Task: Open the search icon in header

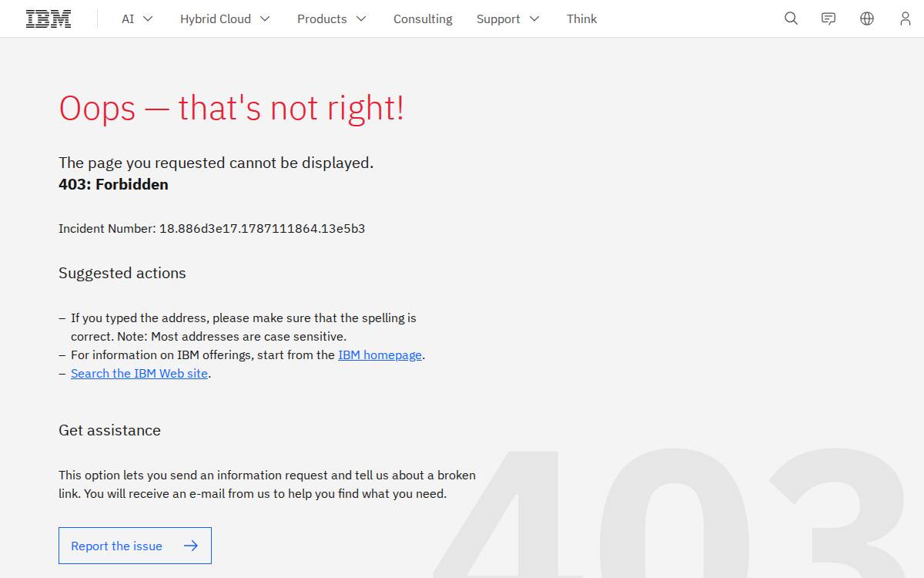Action: tap(791, 18)
